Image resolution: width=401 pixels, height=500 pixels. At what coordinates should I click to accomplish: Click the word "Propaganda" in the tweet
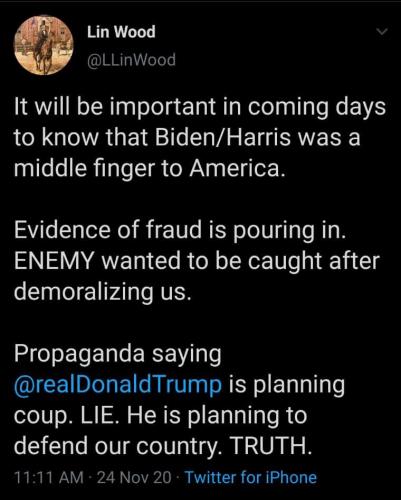click(79, 355)
